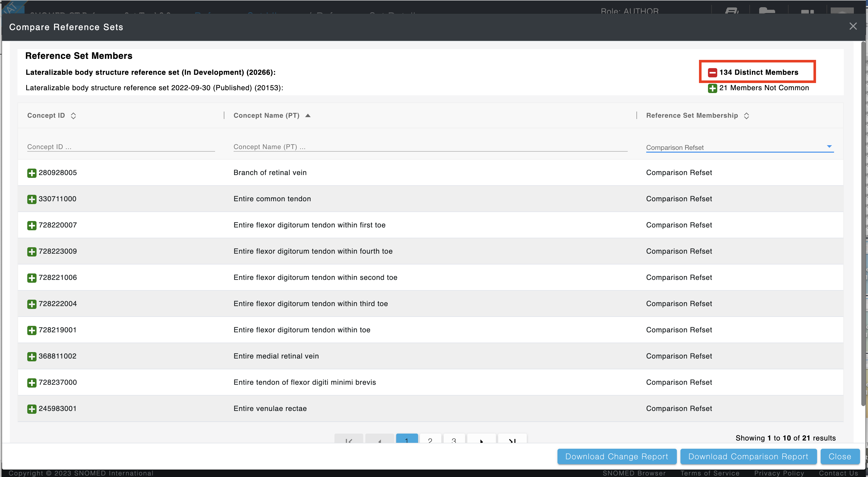The height and width of the screenshot is (477, 868).
Task: Click Download Comparison Report button
Action: 748,456
